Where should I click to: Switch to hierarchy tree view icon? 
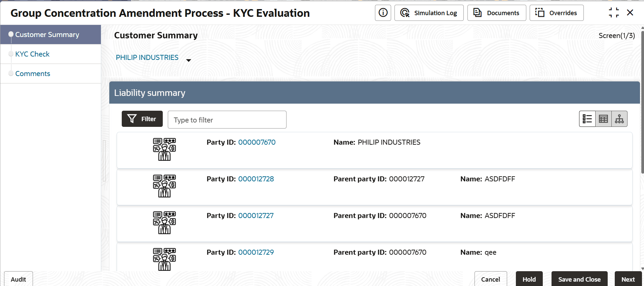619,119
